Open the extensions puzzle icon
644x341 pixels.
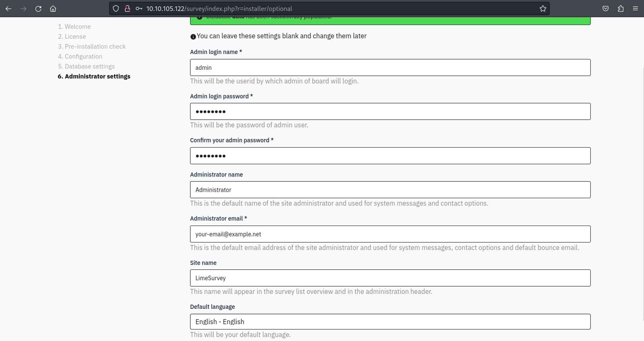(620, 9)
